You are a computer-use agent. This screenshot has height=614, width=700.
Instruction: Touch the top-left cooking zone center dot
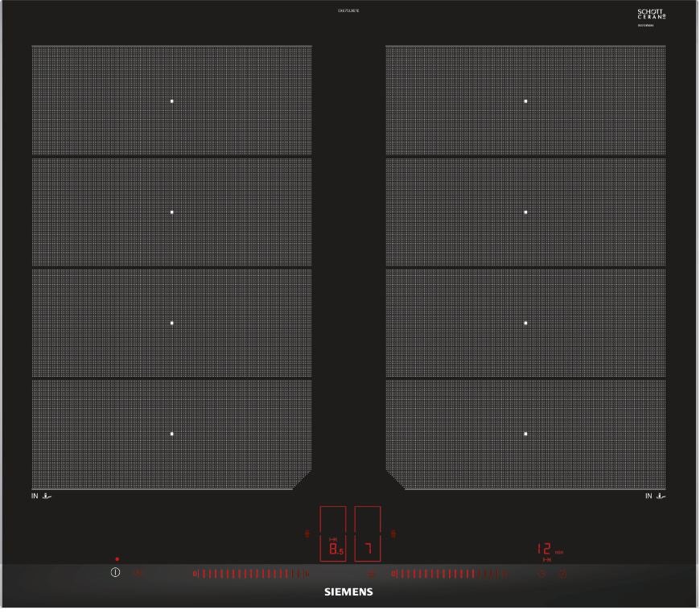172,101
